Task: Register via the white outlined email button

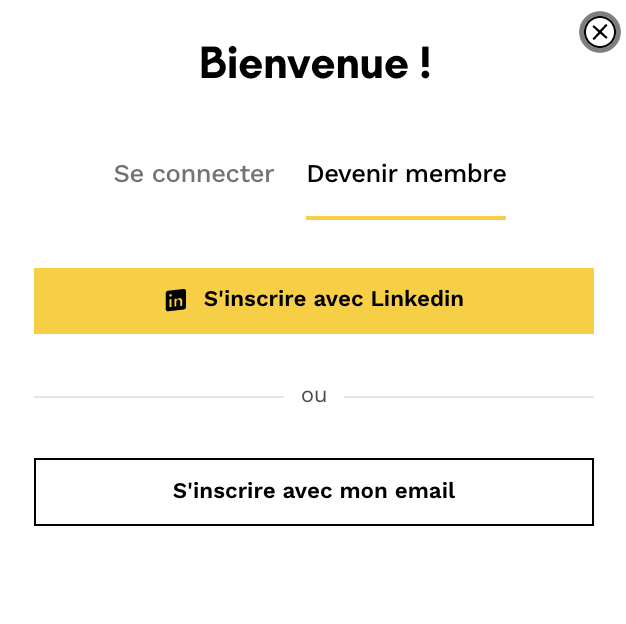Action: pos(314,491)
